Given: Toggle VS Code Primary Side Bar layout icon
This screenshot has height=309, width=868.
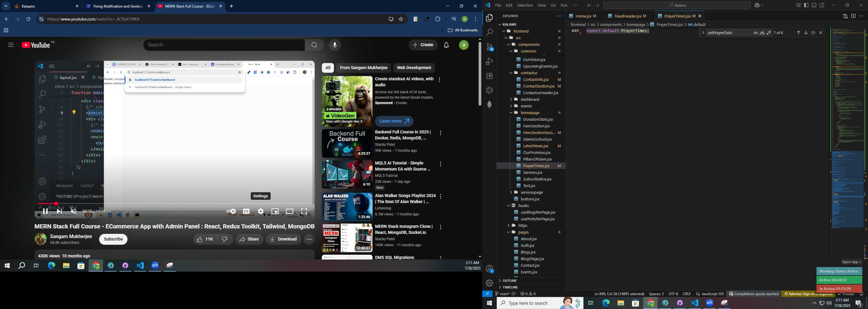Looking at the screenshot, I should (x=806, y=5).
